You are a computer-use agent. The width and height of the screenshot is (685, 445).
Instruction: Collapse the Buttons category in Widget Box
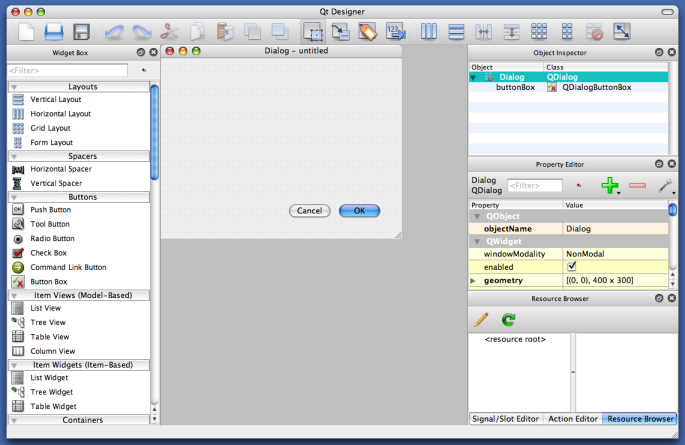click(x=14, y=198)
